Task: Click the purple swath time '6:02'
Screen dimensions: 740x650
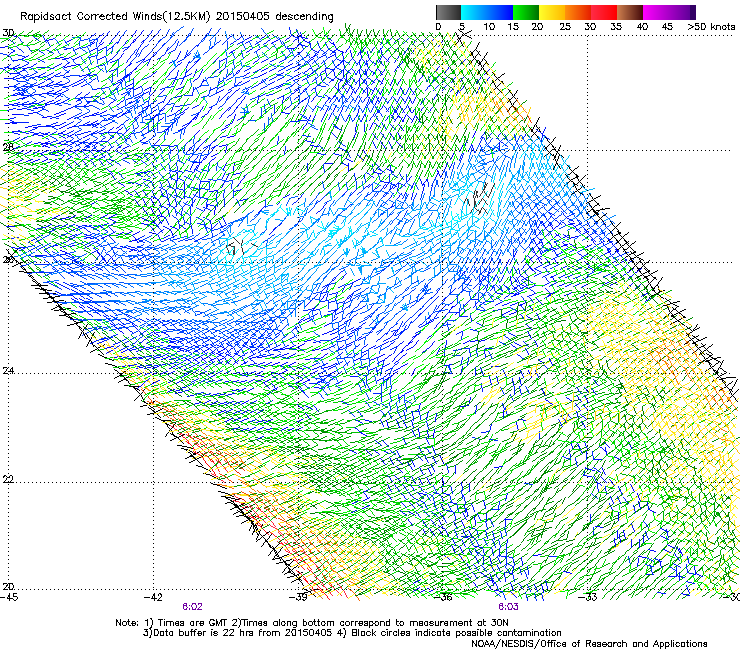Action: [x=192, y=607]
